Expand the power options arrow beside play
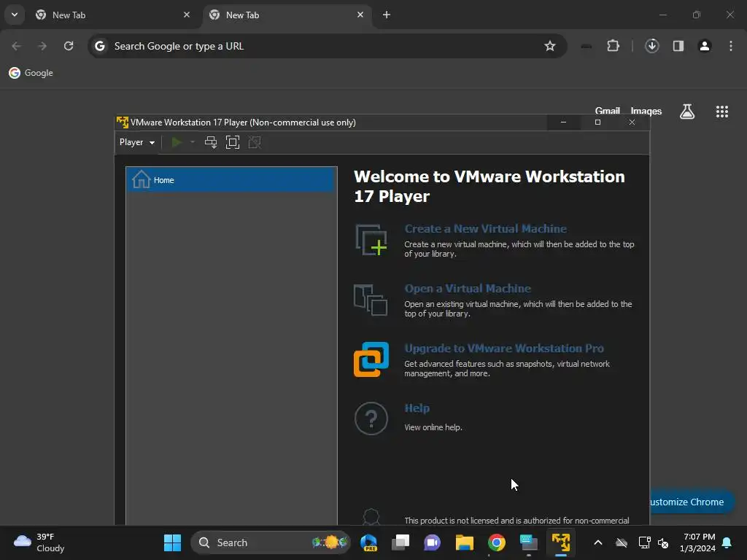Viewport: 747px width, 560px height. [193, 142]
